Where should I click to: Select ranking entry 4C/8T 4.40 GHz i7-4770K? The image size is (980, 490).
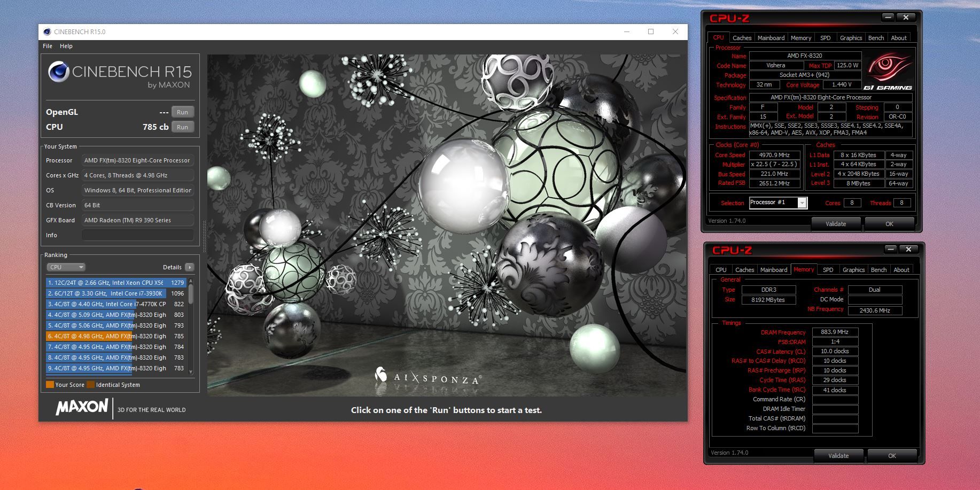pyautogui.click(x=116, y=304)
